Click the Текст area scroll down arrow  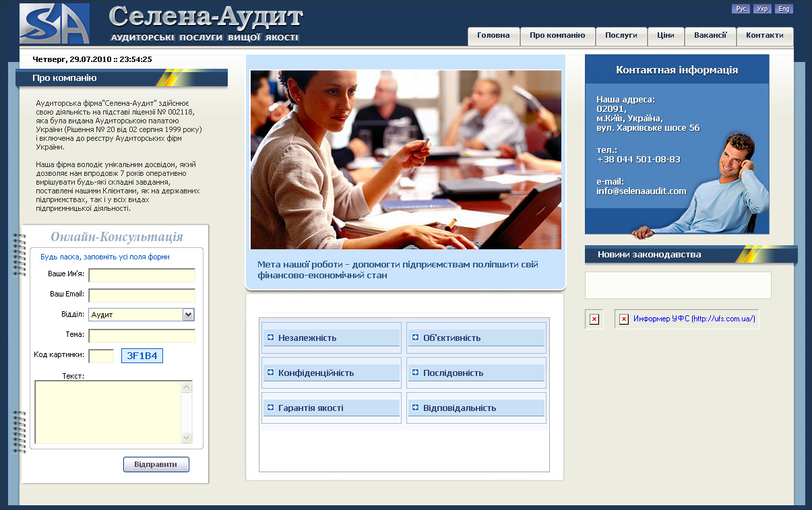click(187, 437)
